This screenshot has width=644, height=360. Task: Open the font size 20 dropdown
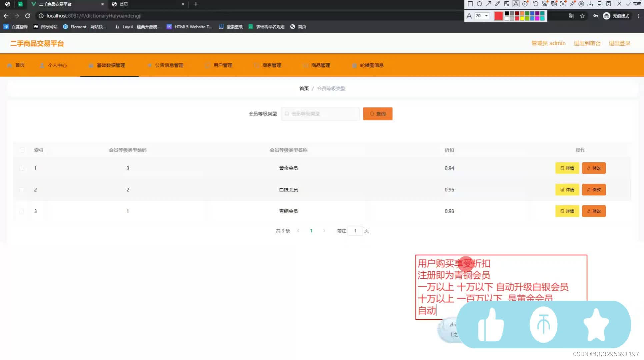pos(482,16)
